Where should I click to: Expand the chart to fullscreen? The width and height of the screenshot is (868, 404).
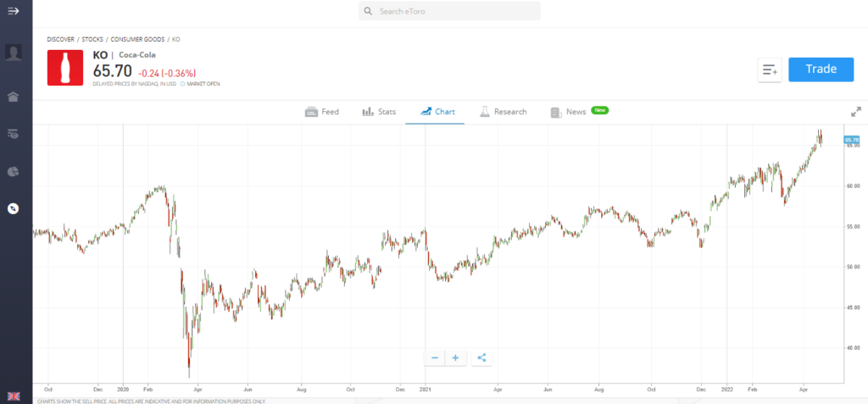(856, 112)
